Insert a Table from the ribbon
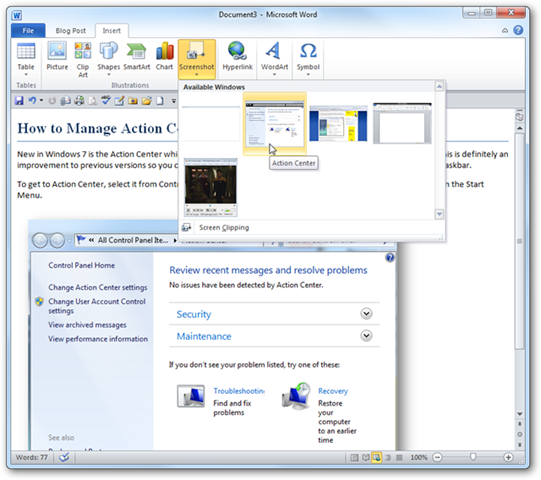Screen dimensions: 541x480 26,59
